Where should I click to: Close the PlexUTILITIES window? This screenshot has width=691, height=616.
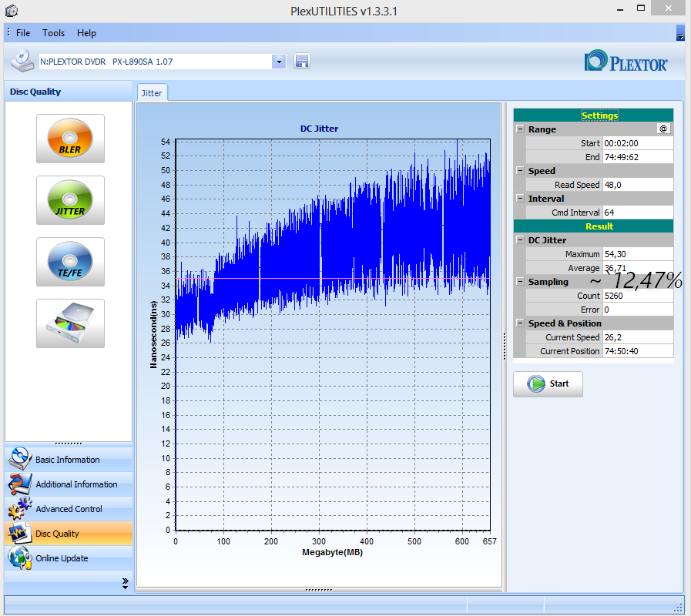tap(669, 8)
